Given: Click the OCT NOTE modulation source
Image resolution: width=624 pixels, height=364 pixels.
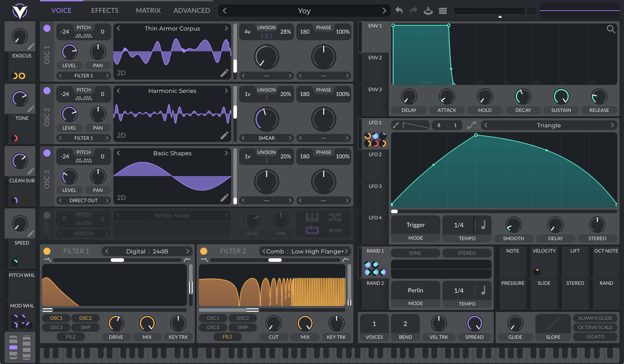Looking at the screenshot, I should [606, 262].
